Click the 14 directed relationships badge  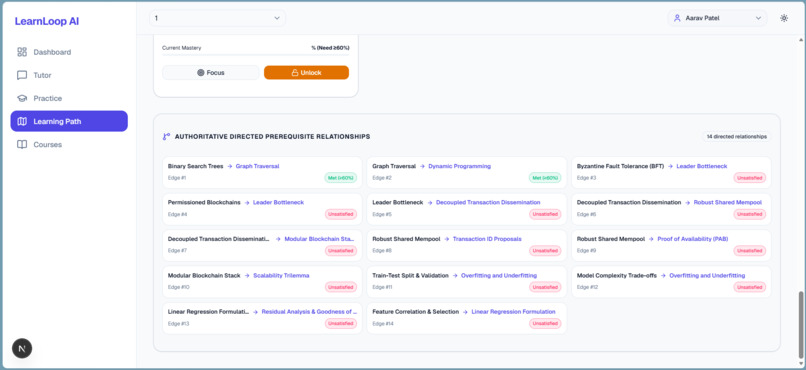point(737,137)
